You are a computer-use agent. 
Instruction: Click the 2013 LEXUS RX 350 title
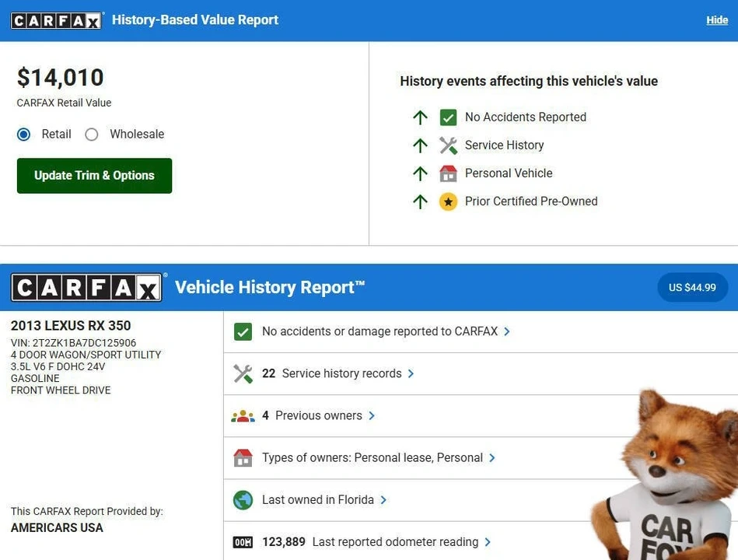tap(71, 326)
